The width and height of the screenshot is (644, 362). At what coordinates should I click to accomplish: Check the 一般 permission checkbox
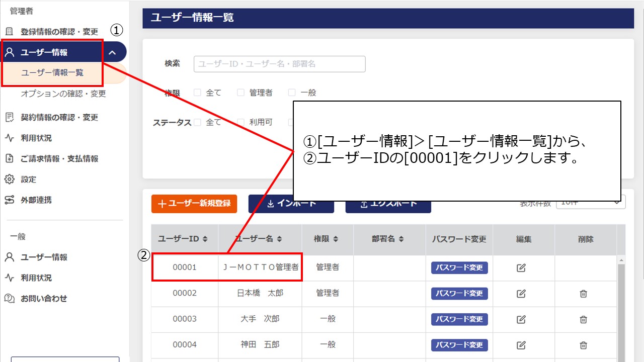292,93
